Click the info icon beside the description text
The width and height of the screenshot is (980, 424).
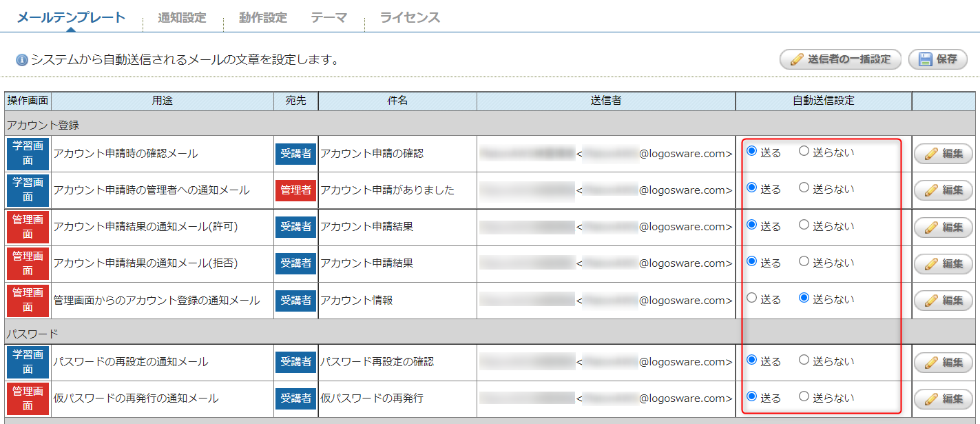pos(22,60)
